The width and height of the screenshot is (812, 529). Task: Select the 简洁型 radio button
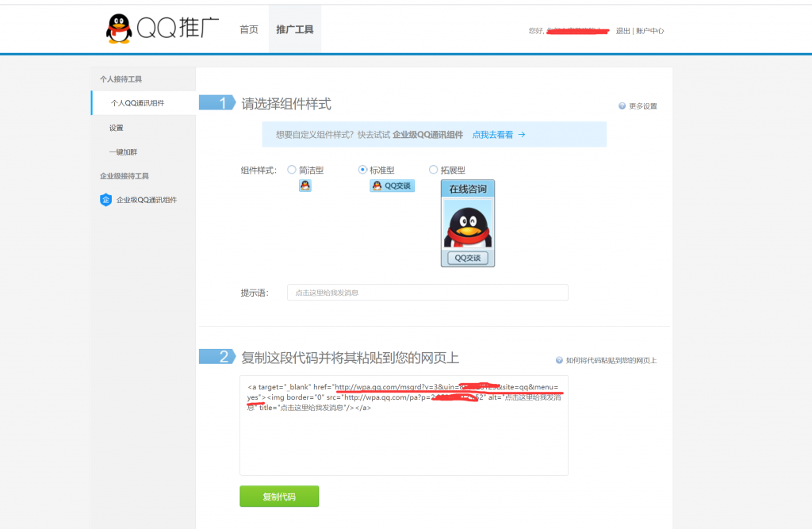(292, 170)
